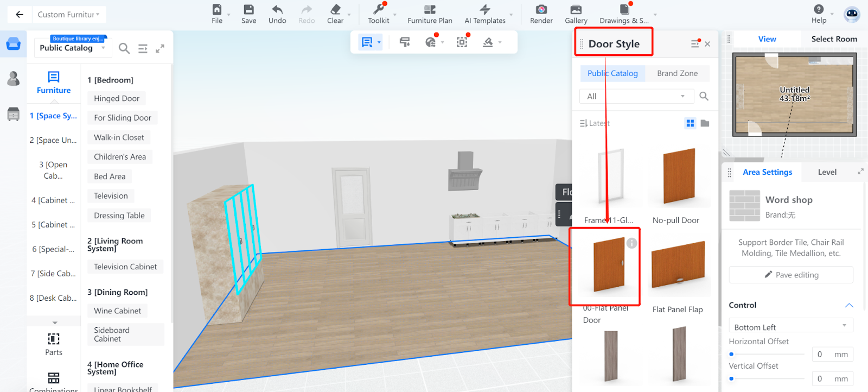
Task: Open the Toolkit wrench tool
Action: pyautogui.click(x=379, y=10)
